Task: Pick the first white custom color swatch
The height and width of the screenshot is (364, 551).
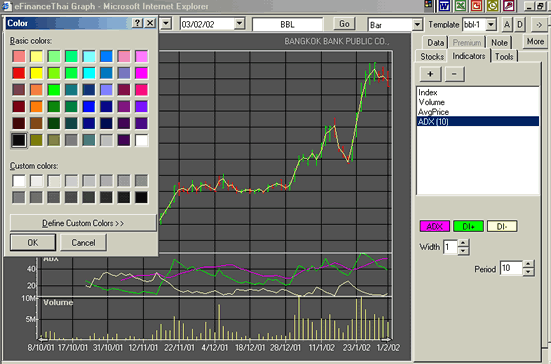Action: coord(19,181)
